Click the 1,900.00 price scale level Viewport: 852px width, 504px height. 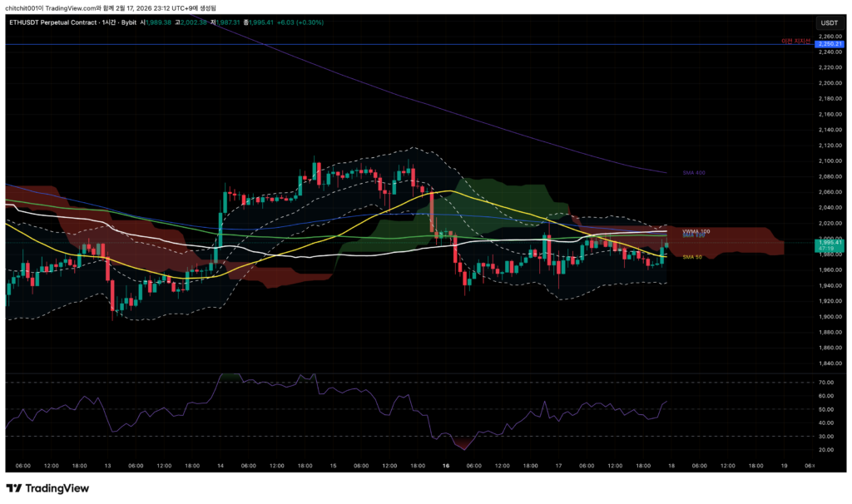coord(829,317)
